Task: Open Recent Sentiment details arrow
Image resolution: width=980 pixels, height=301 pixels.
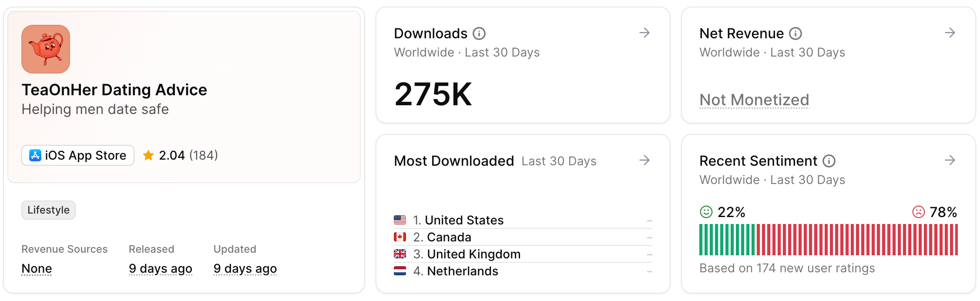Action: pos(950,161)
